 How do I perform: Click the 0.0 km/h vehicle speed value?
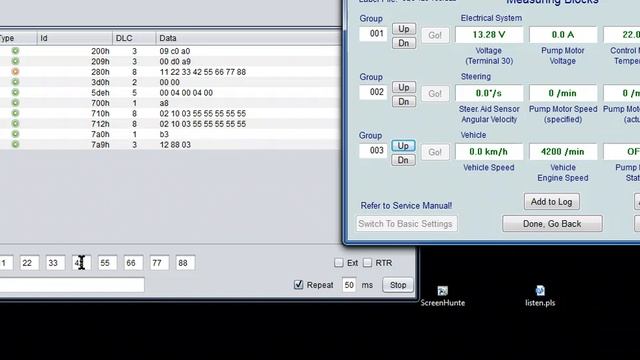click(x=489, y=152)
